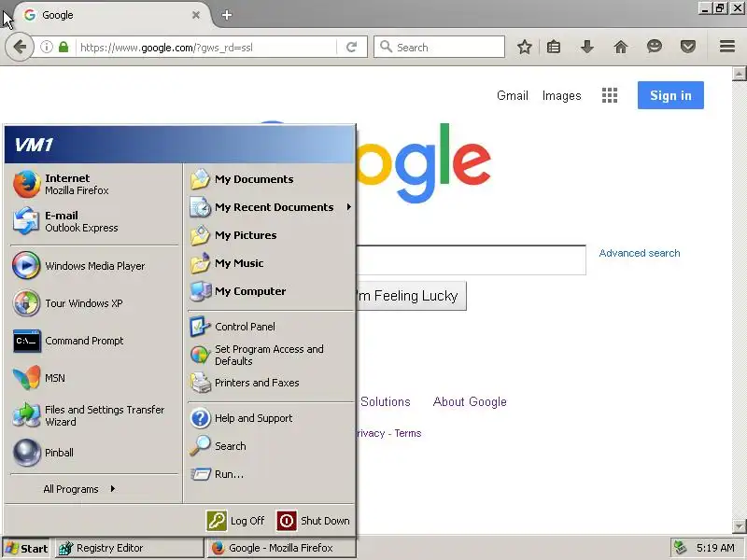The image size is (747, 560).
Task: Open Pocket icon in Firefox toolbar
Action: (x=688, y=47)
